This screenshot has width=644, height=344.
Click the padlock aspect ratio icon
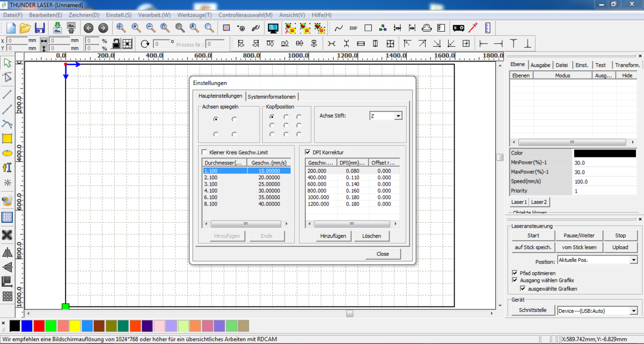point(116,44)
